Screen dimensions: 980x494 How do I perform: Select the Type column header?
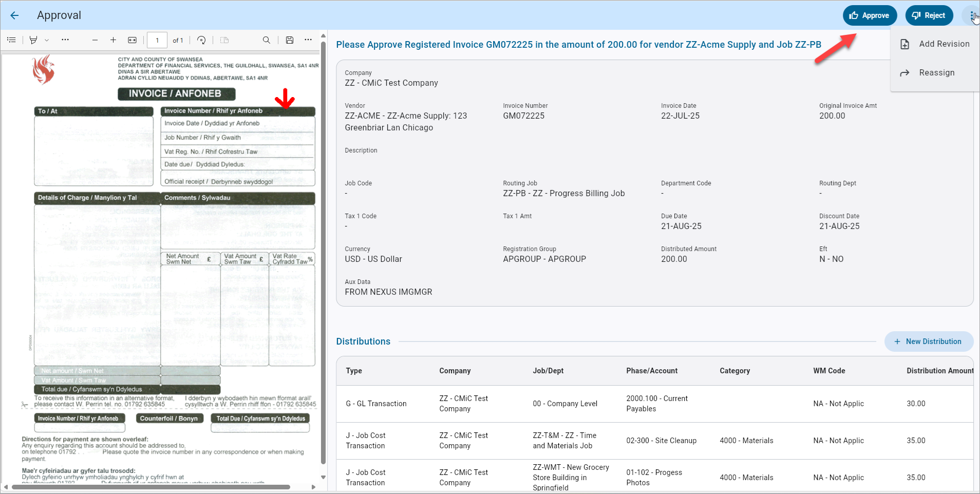[x=354, y=371]
